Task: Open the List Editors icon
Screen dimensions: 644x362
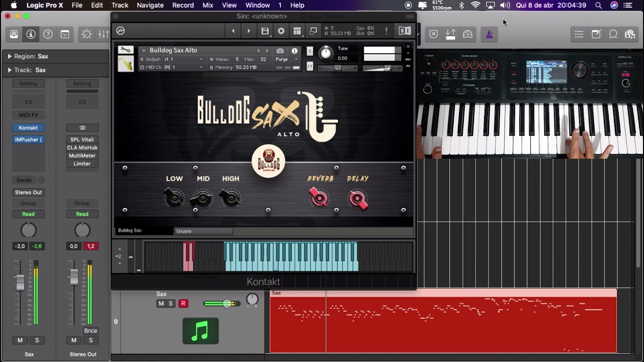Action: pyautogui.click(x=579, y=34)
